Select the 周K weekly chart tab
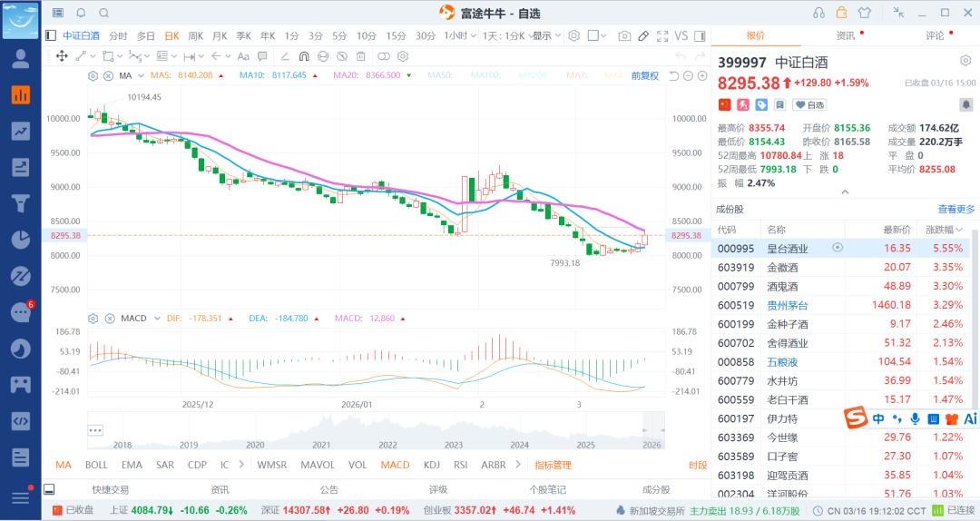980x521 pixels. (x=195, y=35)
